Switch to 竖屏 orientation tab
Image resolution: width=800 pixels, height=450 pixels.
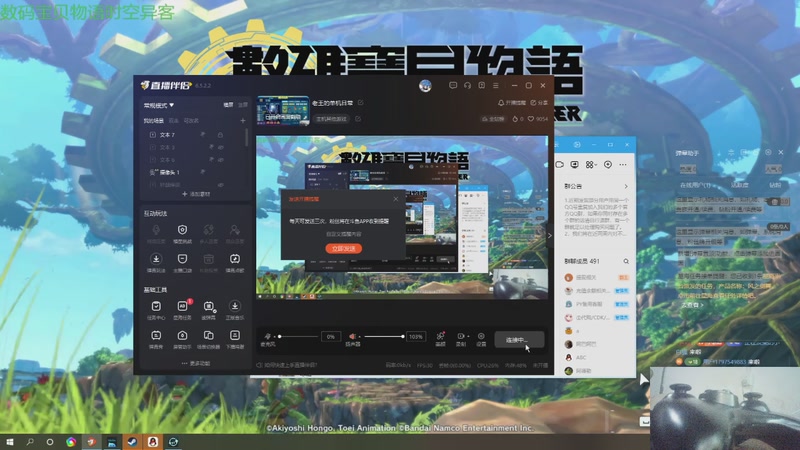click(243, 105)
